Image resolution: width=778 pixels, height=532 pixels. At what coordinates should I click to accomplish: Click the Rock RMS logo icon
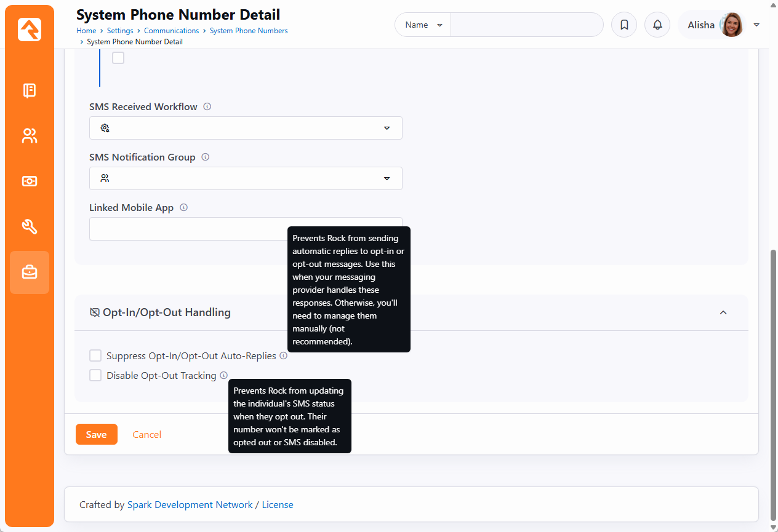30,29
